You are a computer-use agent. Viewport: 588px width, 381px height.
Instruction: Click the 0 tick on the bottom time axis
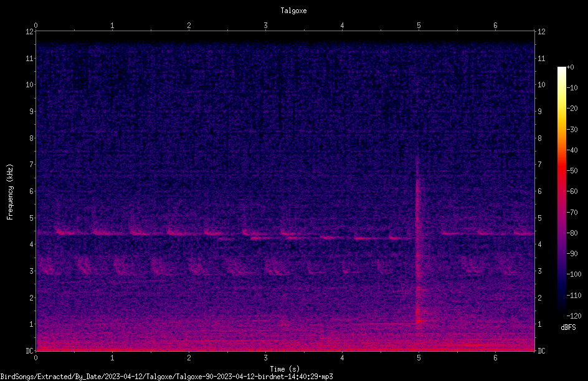[36, 358]
